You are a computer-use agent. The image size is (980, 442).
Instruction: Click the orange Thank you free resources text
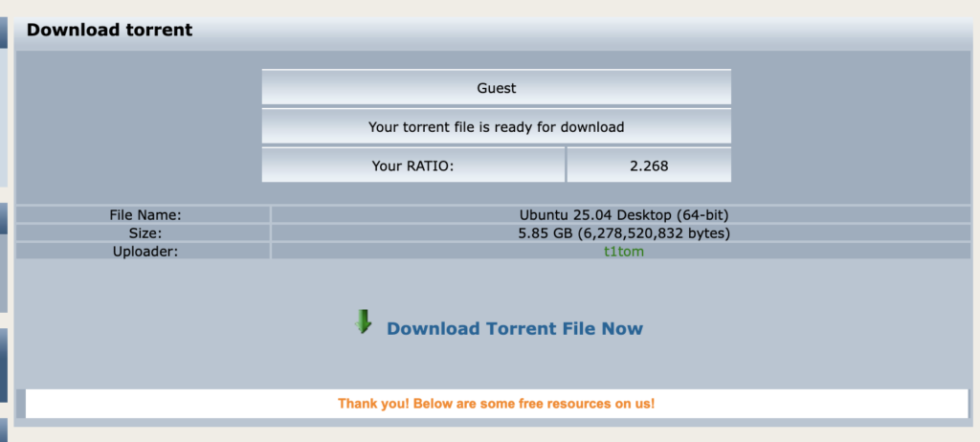(x=496, y=404)
